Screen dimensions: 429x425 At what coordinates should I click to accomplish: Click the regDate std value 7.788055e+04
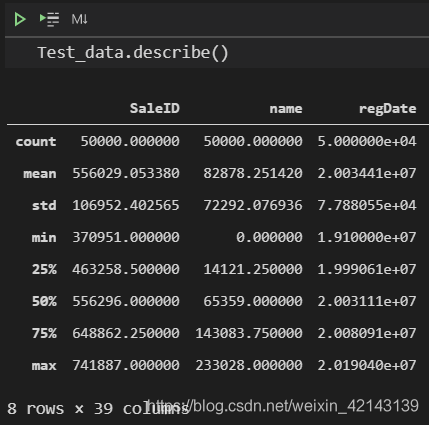[367, 205]
